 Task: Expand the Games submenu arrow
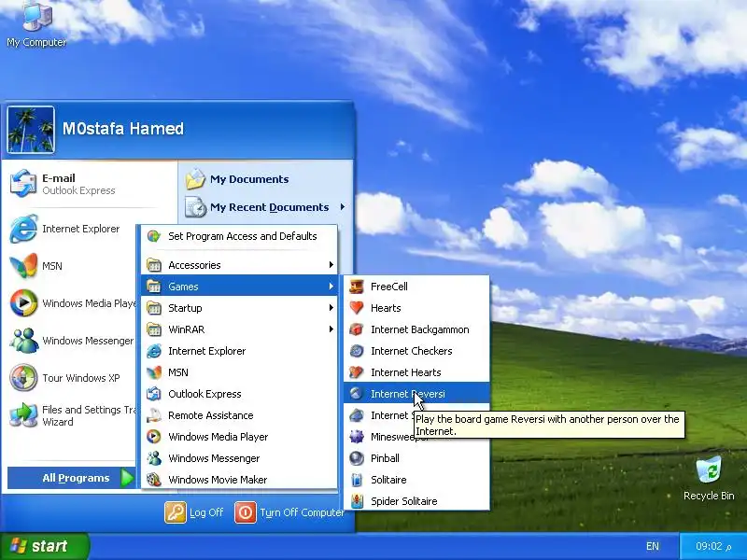pos(331,287)
